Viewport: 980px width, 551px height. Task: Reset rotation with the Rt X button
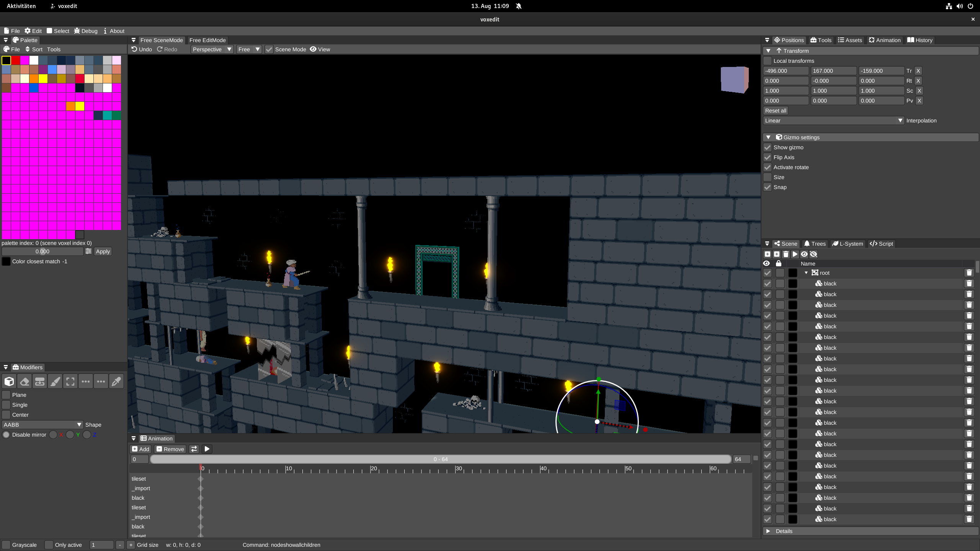pyautogui.click(x=918, y=81)
